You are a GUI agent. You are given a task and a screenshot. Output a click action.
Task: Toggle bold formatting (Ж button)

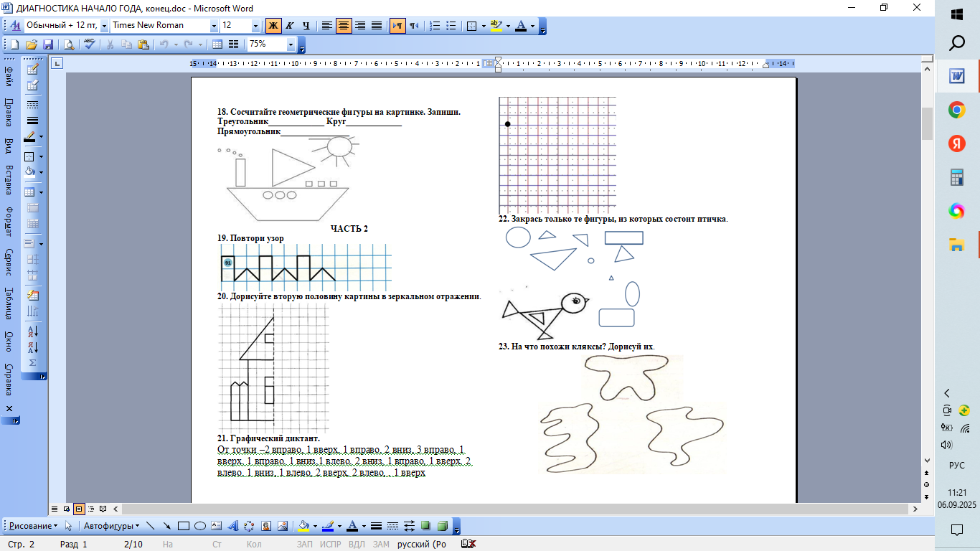click(273, 26)
